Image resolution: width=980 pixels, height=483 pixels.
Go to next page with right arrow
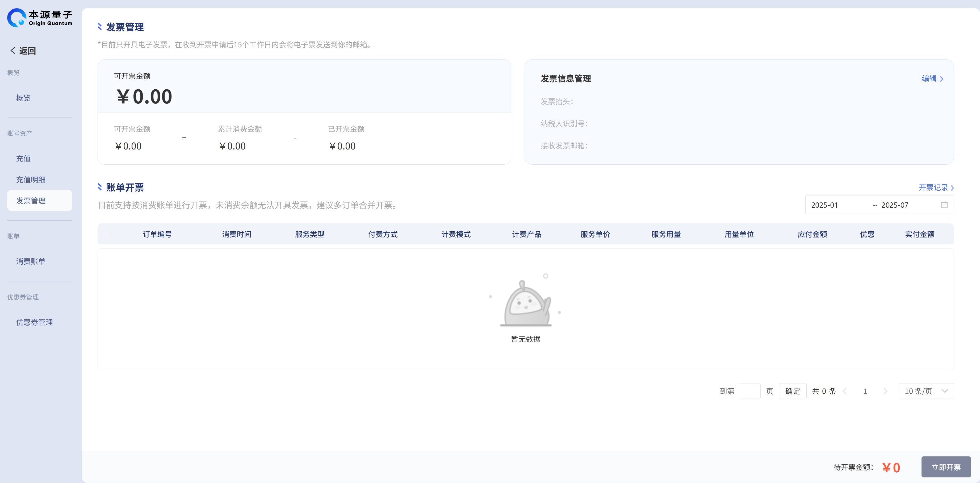click(885, 391)
